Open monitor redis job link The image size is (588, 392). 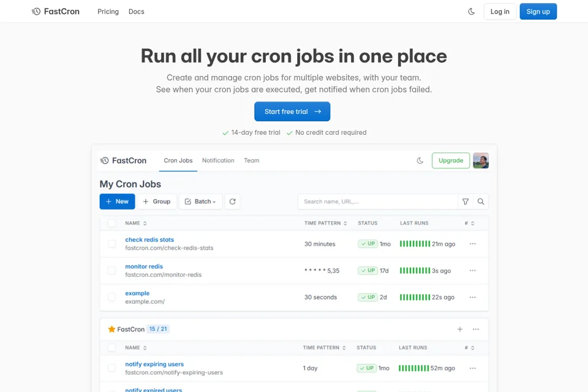click(x=144, y=266)
